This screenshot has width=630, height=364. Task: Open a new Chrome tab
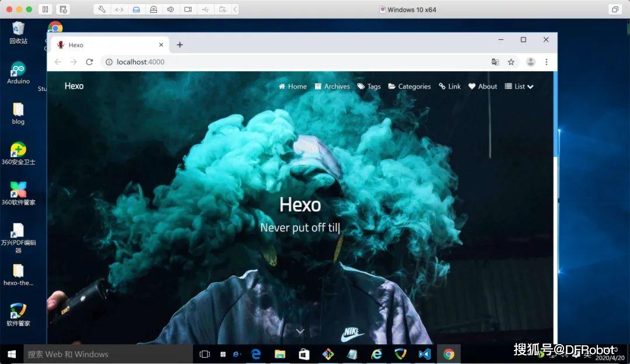[x=180, y=44]
